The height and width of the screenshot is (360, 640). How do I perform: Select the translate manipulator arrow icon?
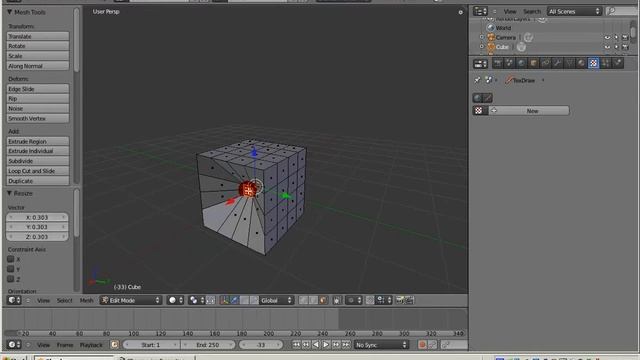(234, 300)
